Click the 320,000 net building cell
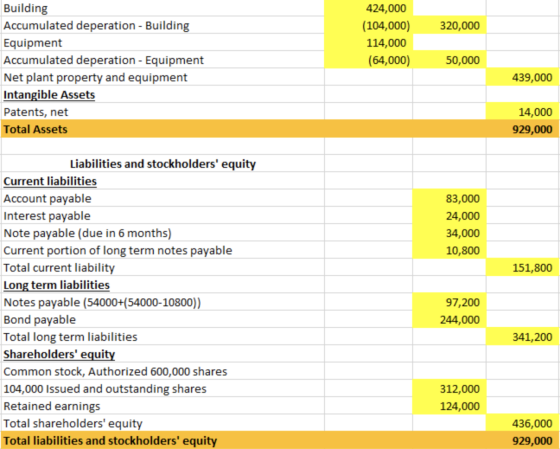 tap(449, 25)
